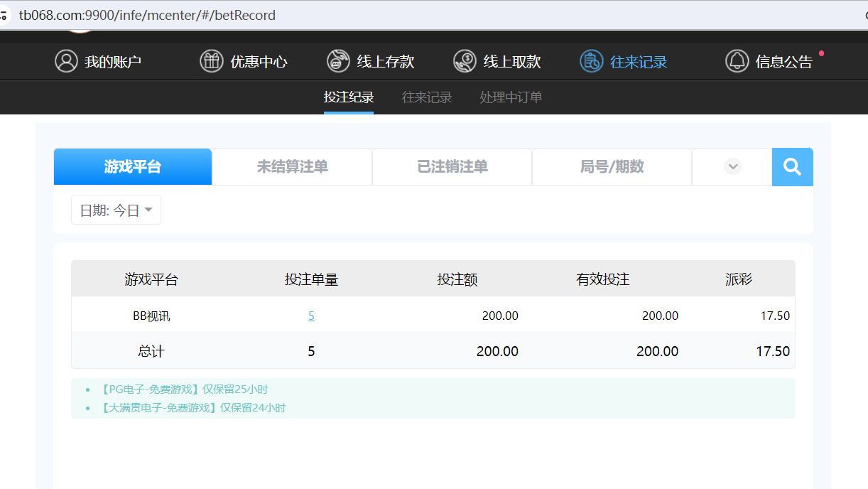Select 已注销注单 filter

452,166
